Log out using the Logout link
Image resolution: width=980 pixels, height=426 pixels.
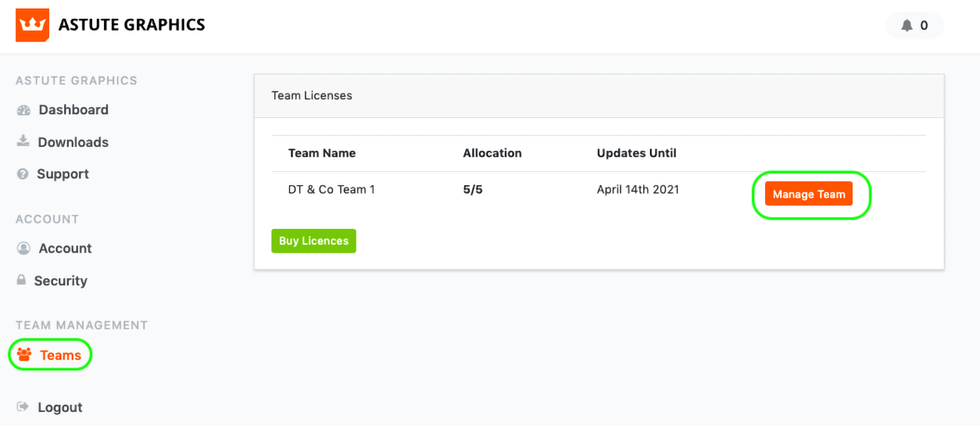coord(60,407)
